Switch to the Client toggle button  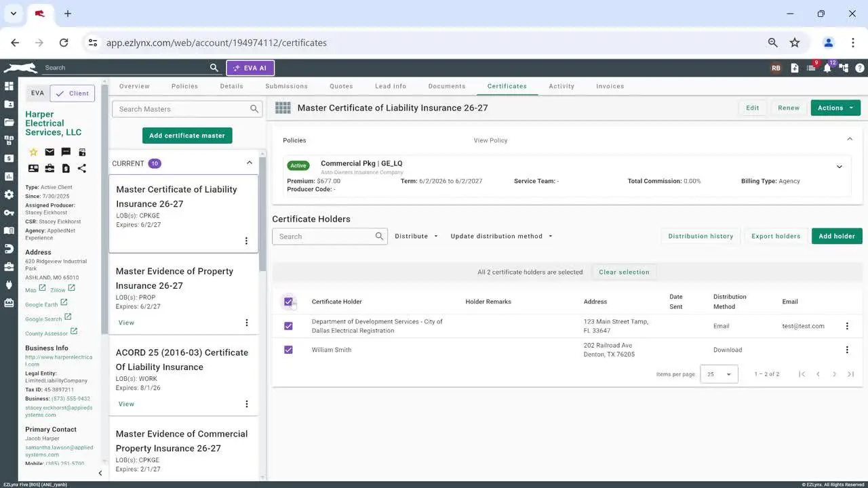(73, 94)
